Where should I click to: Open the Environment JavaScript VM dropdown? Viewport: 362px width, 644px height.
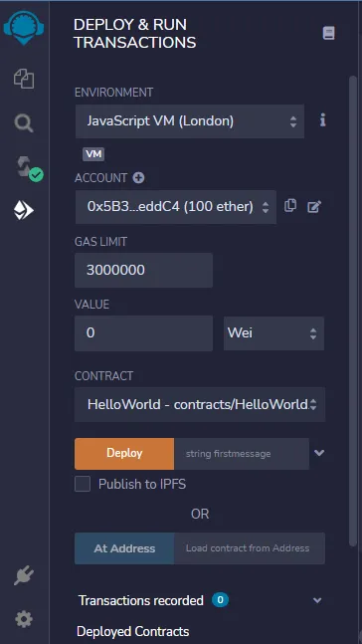click(190, 121)
